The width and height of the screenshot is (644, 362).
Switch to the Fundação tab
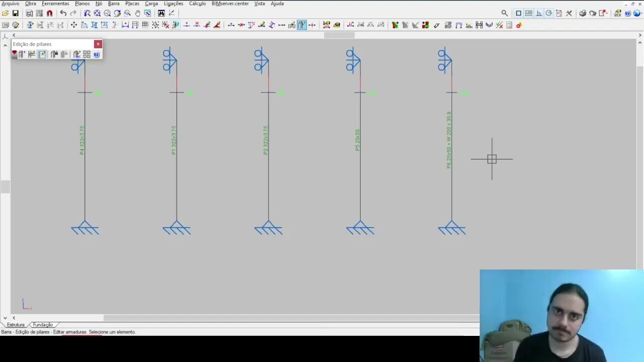pyautogui.click(x=43, y=325)
